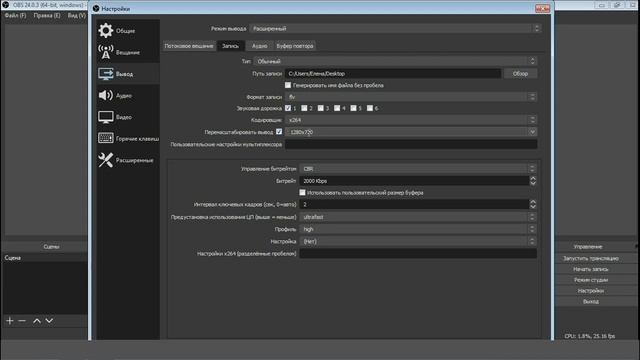The height and width of the screenshot is (360, 640).
Task: Switch to the Recording tab
Action: [x=230, y=46]
